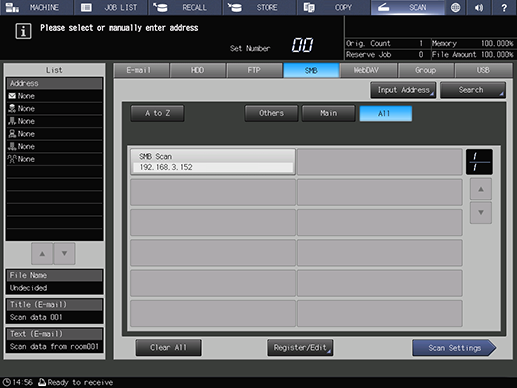The height and width of the screenshot is (388, 517).
Task: Page up in the address grid
Action: (x=481, y=189)
